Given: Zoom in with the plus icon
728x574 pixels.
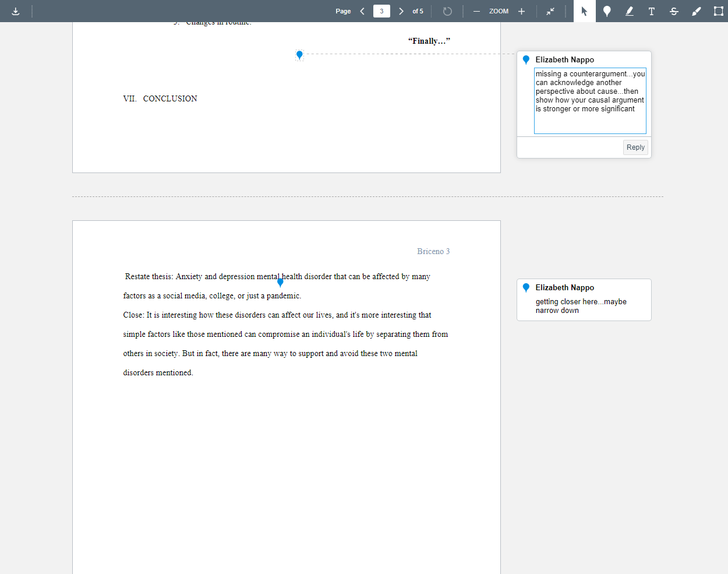Looking at the screenshot, I should coord(521,11).
